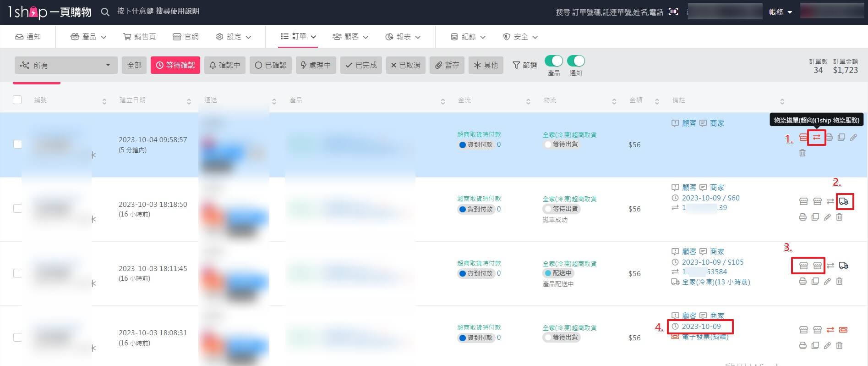
Task: Toggle the 產品 switch off
Action: pos(553,61)
